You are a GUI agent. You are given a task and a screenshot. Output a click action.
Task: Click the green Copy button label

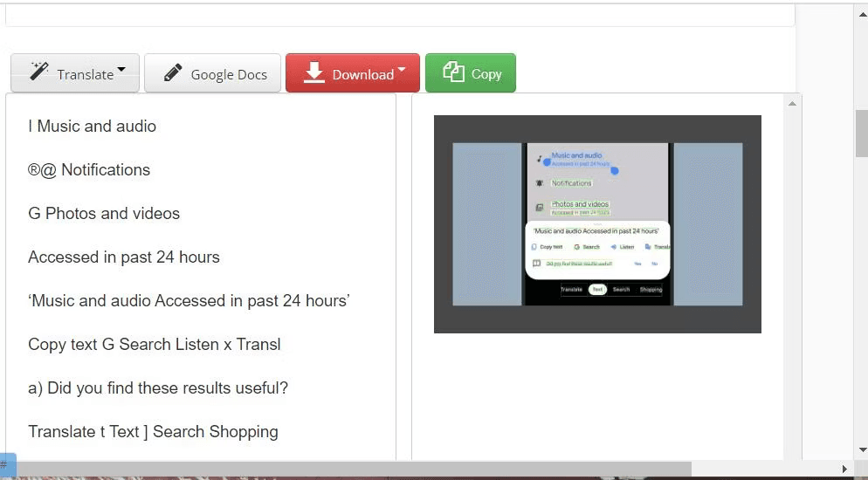pos(486,74)
